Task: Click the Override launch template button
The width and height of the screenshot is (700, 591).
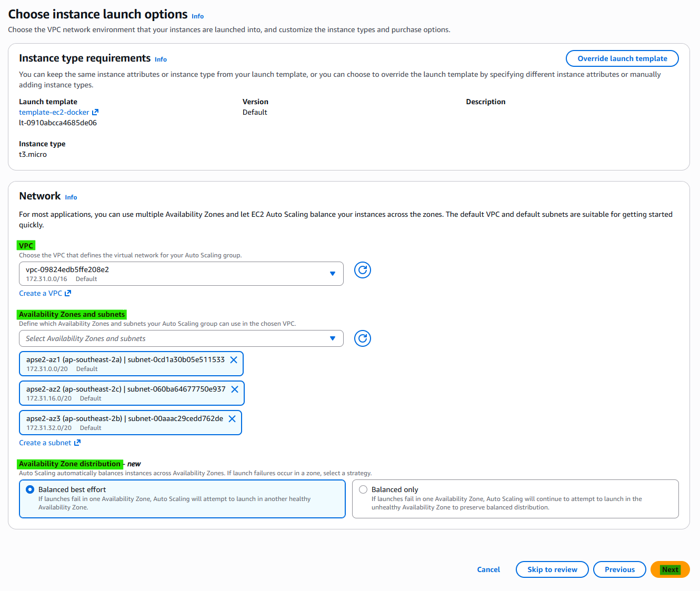Action: (622, 58)
